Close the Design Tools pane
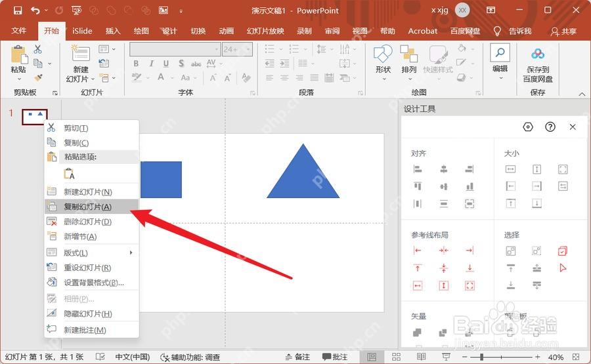The height and width of the screenshot is (364, 591). point(573,127)
